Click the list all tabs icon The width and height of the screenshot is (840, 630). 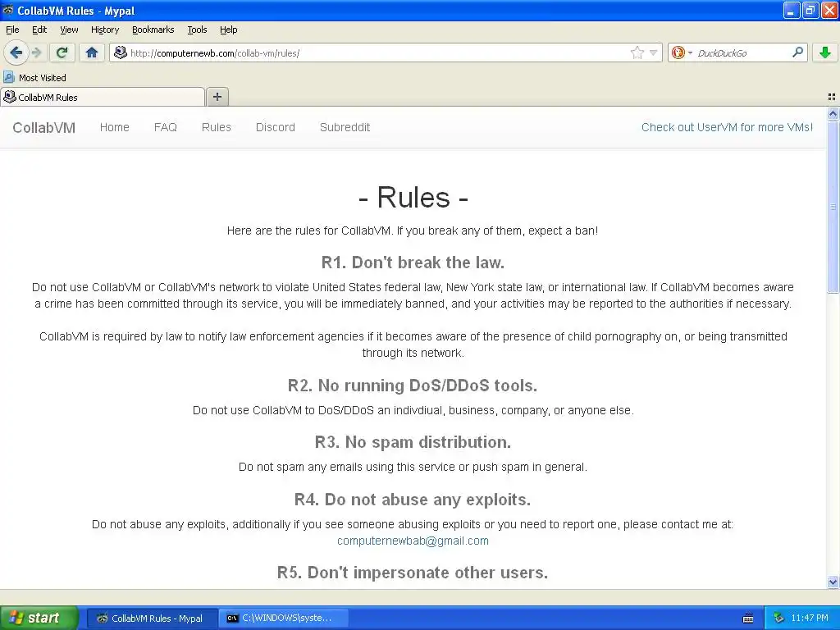(832, 97)
